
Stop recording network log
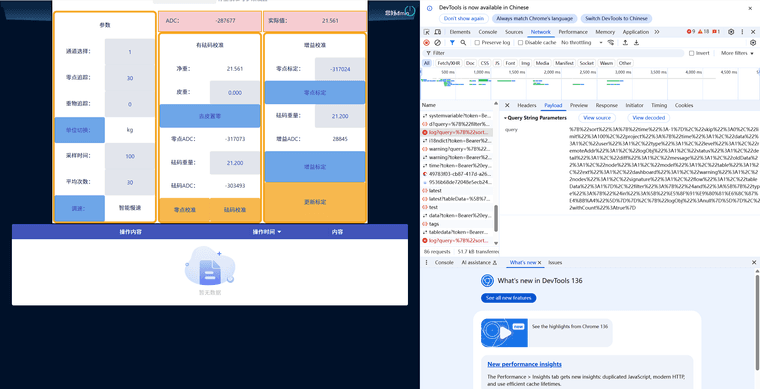427,43
